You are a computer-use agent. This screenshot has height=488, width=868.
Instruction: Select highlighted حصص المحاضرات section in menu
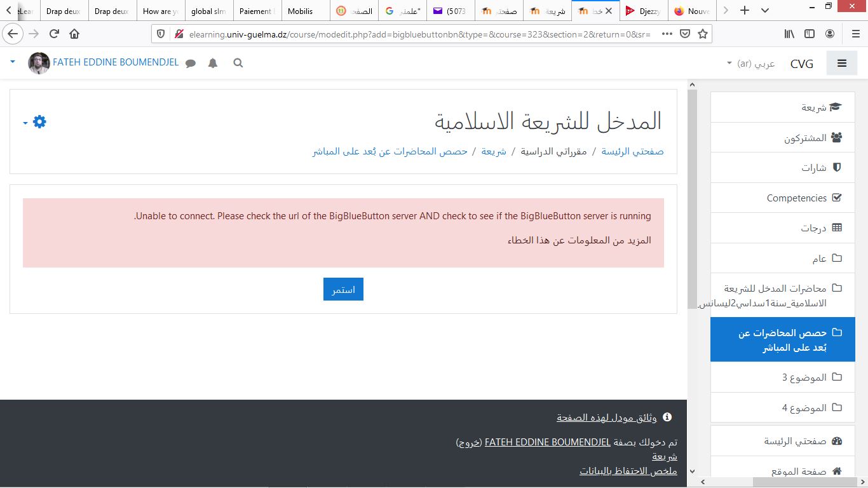pyautogui.click(x=783, y=340)
